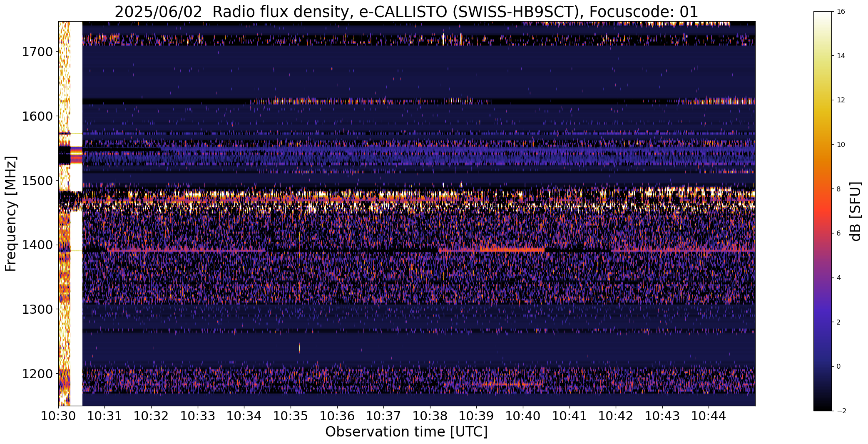Image resolution: width=868 pixels, height=444 pixels.
Task: Click the 1600 frequency tick label
Action: (37, 116)
